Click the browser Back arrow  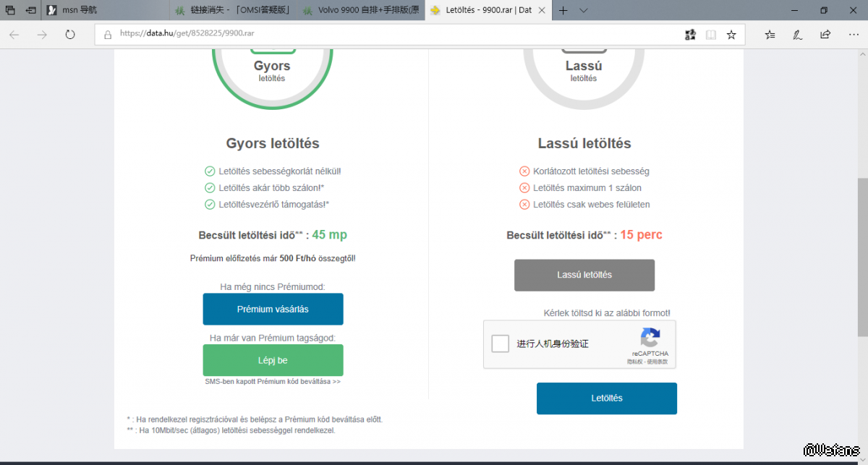coord(14,34)
